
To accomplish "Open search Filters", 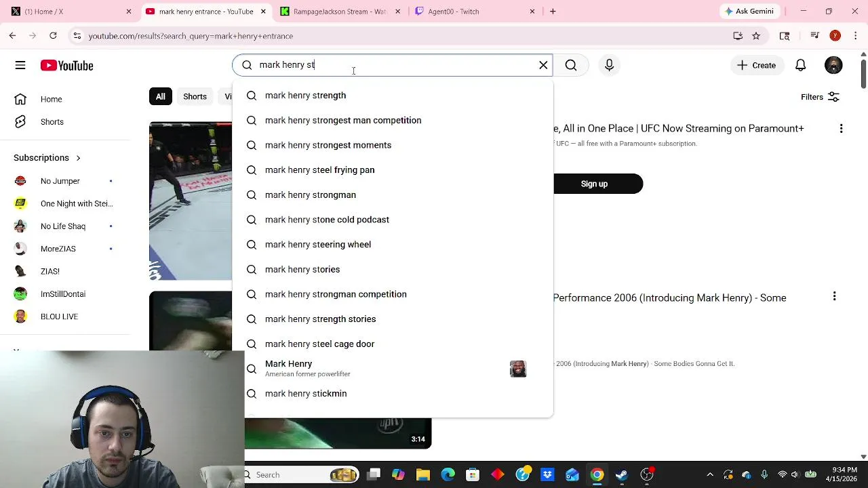I will pos(820,97).
